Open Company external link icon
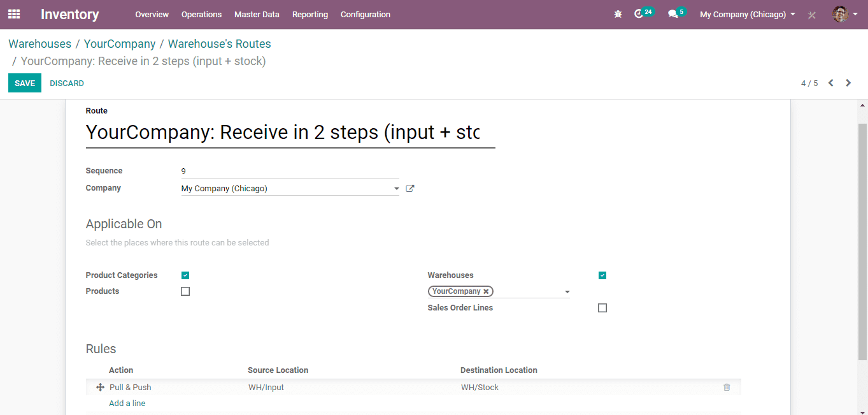 [x=410, y=189]
